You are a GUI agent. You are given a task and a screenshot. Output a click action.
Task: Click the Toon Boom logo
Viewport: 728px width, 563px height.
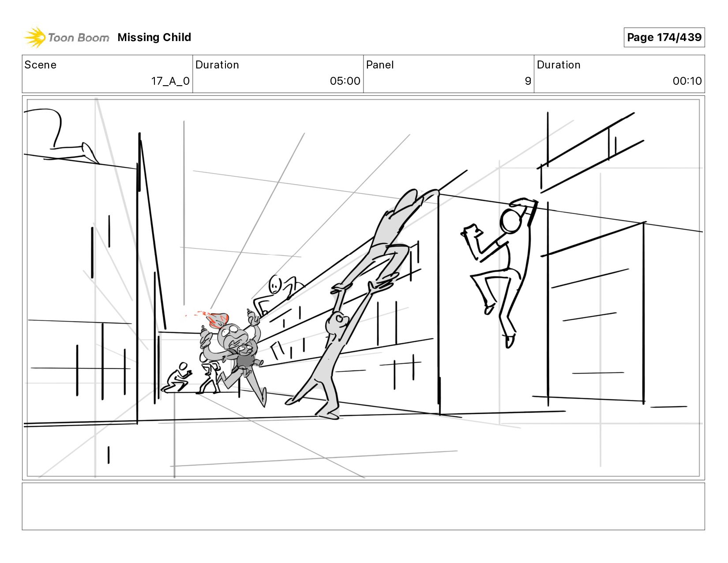pos(66,38)
